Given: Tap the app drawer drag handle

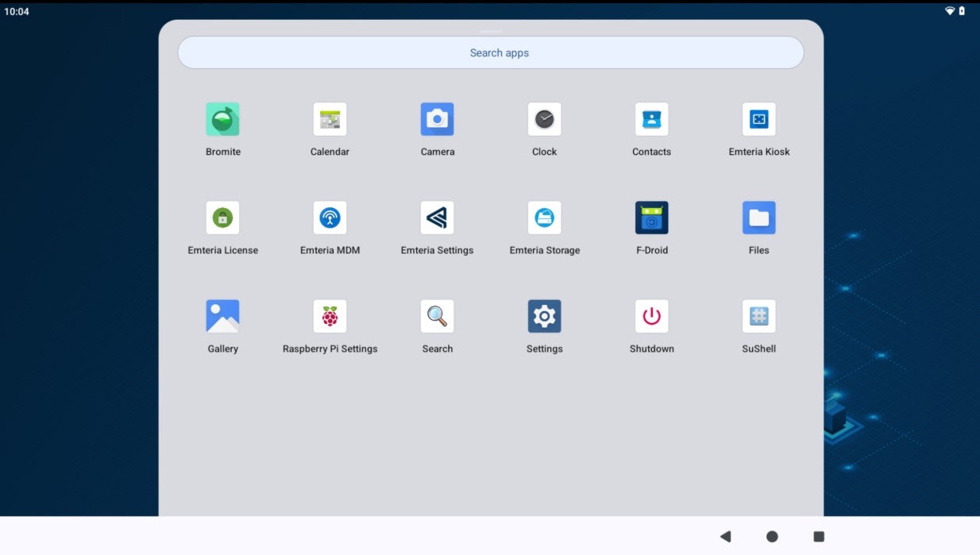Looking at the screenshot, I should [491, 32].
